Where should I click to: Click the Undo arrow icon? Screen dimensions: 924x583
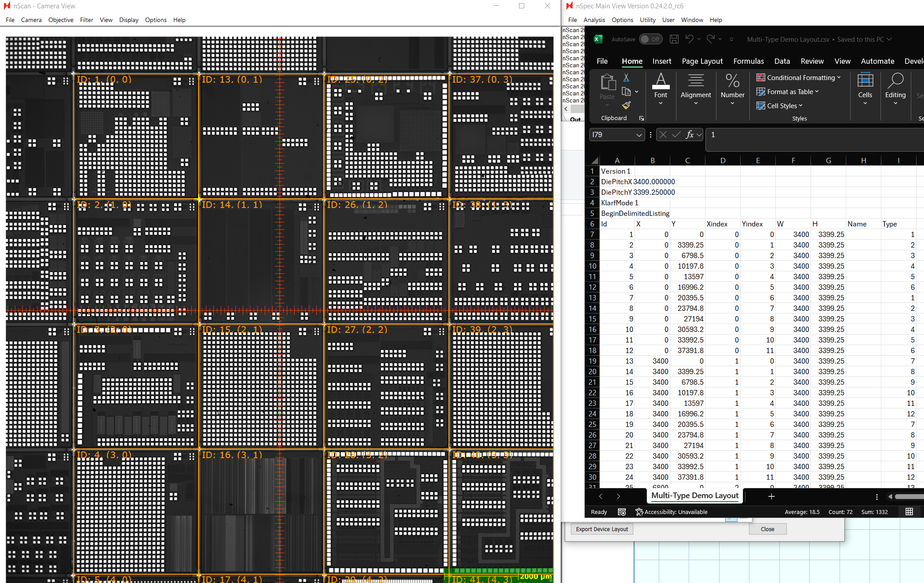[689, 39]
